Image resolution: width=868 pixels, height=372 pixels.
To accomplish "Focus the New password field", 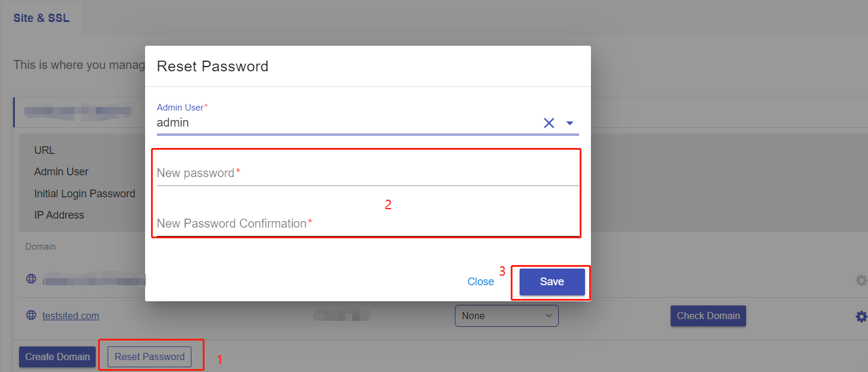I will click(367, 173).
